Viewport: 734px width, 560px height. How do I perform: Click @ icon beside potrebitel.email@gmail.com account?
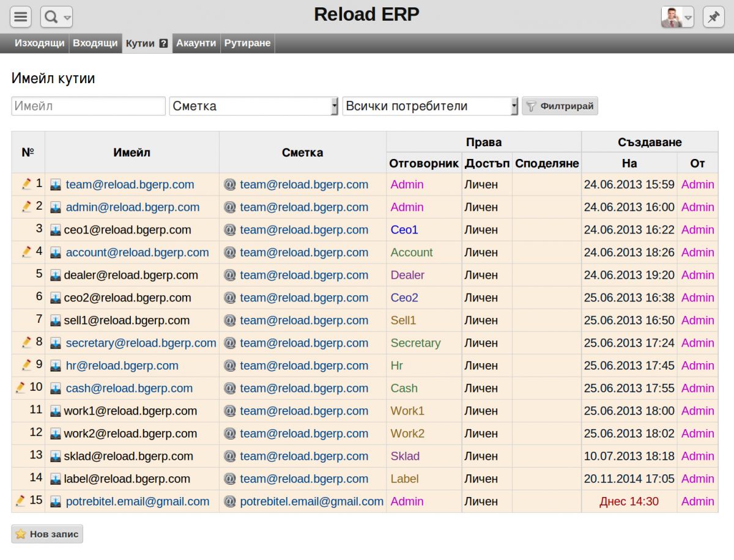(230, 501)
